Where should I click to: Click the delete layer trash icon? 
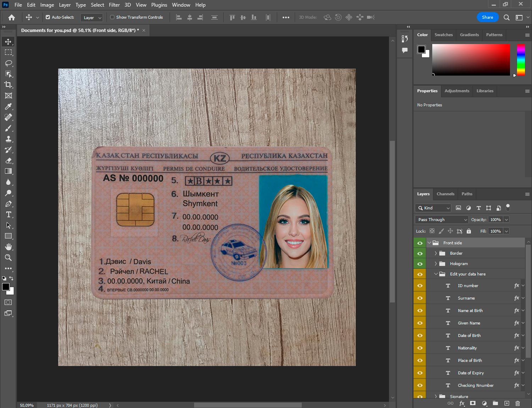(x=517, y=403)
